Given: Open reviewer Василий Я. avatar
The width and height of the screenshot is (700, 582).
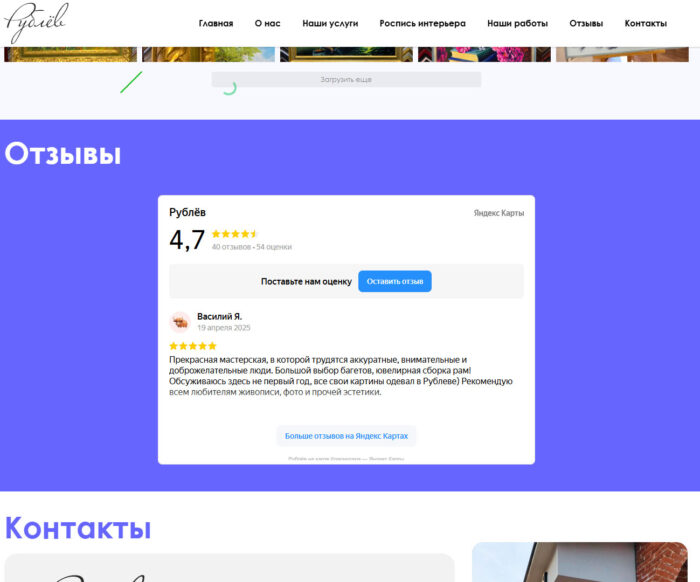Looking at the screenshot, I should click(x=180, y=322).
